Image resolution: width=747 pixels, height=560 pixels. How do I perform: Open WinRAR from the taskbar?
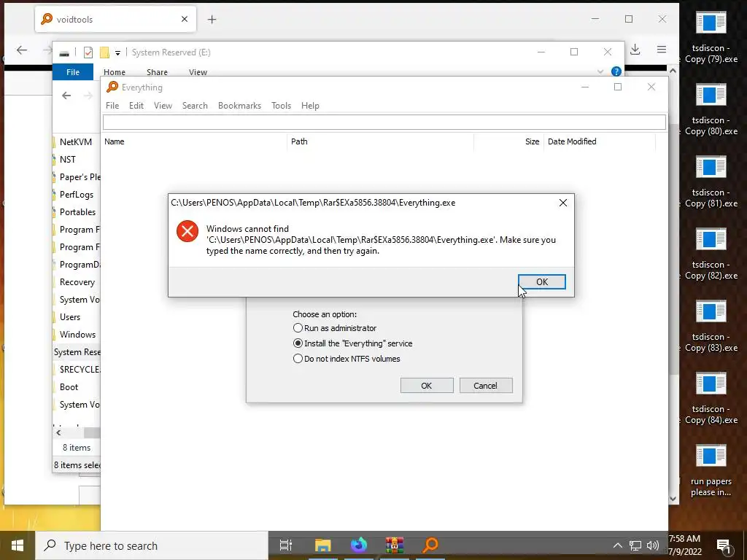[395, 545]
